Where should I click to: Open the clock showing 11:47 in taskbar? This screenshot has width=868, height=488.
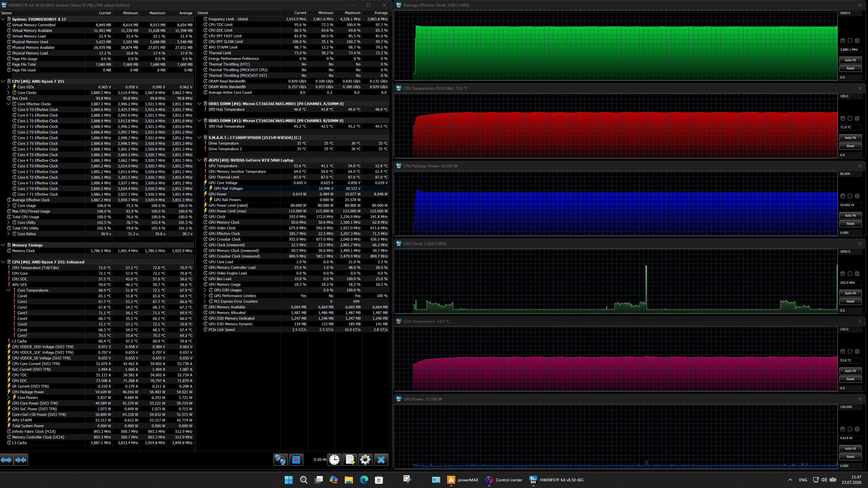[851, 480]
